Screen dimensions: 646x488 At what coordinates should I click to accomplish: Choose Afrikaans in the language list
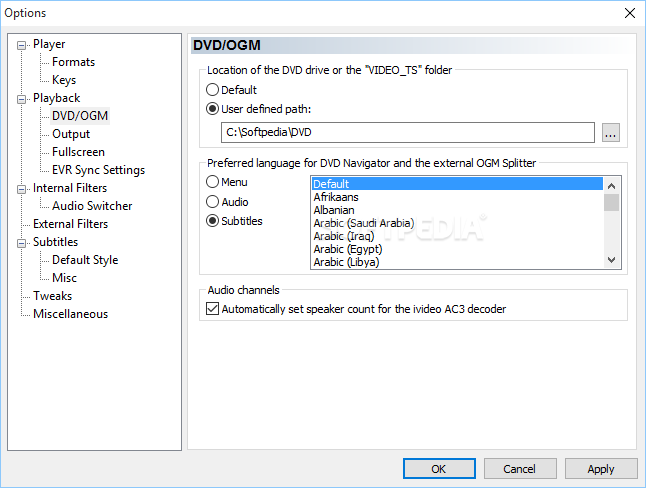click(457, 197)
